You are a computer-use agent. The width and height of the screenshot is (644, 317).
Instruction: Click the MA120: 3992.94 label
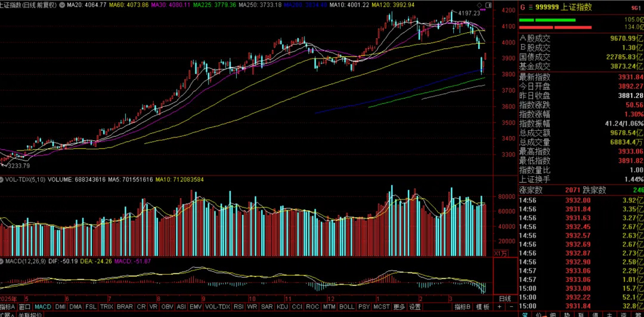393,5
